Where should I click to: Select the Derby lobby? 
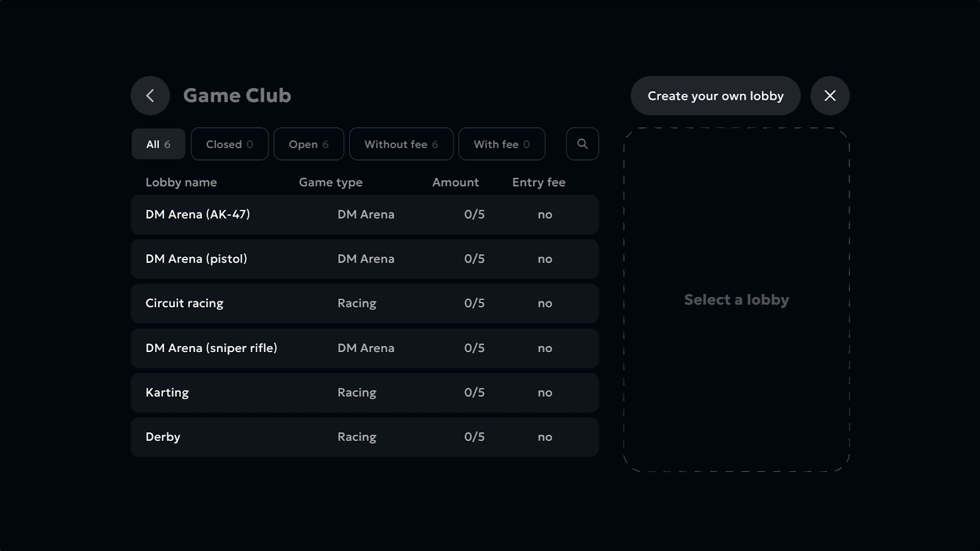click(x=364, y=437)
